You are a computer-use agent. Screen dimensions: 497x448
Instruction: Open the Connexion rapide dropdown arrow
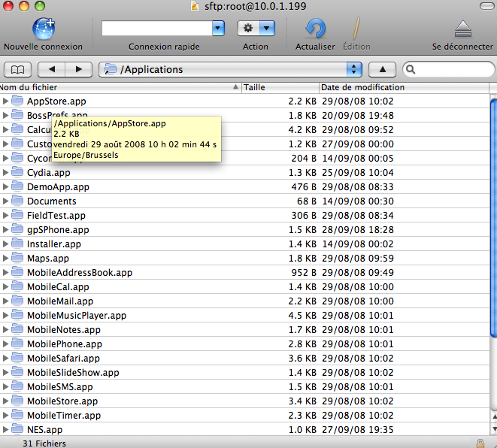[x=218, y=29]
